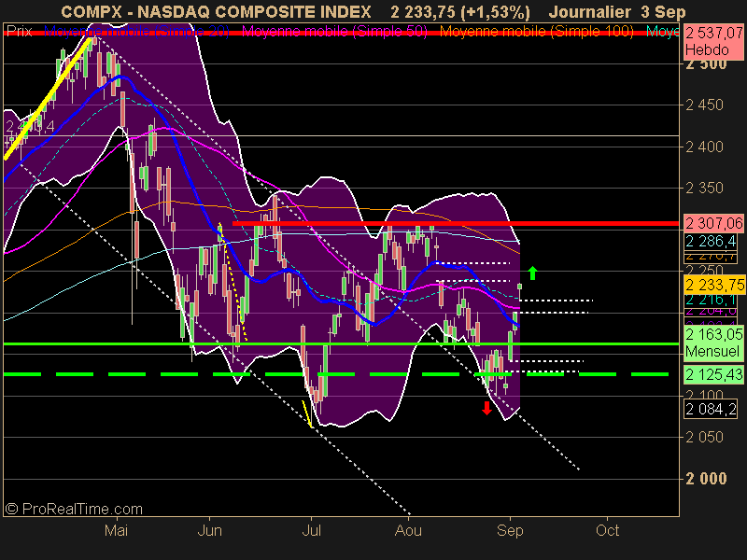Click the Jul month axis label

311,530
